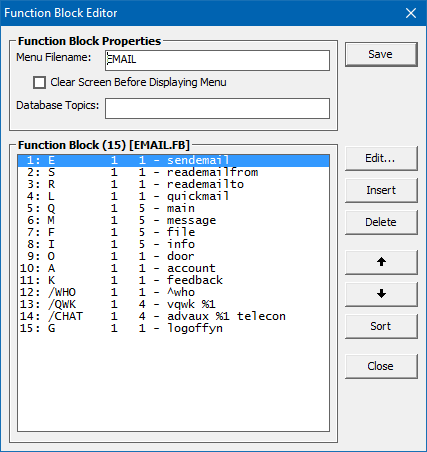Click the move up arrow button
Screen dimensions: 427x452
click(381, 262)
